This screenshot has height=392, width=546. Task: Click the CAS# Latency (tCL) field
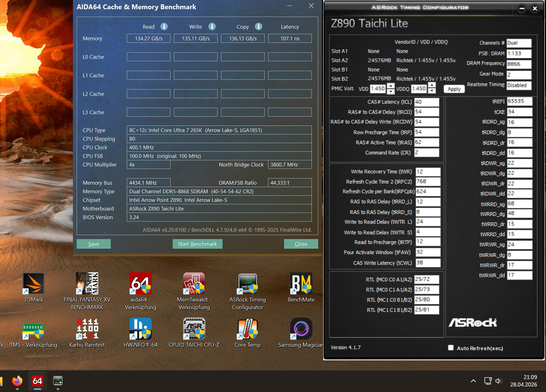[427, 102]
